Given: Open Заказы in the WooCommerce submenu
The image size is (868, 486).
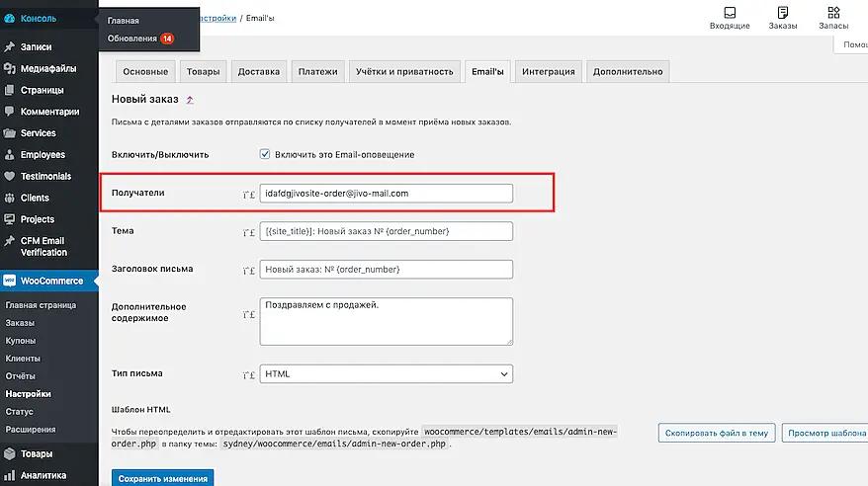Looking at the screenshot, I should pyautogui.click(x=20, y=323).
